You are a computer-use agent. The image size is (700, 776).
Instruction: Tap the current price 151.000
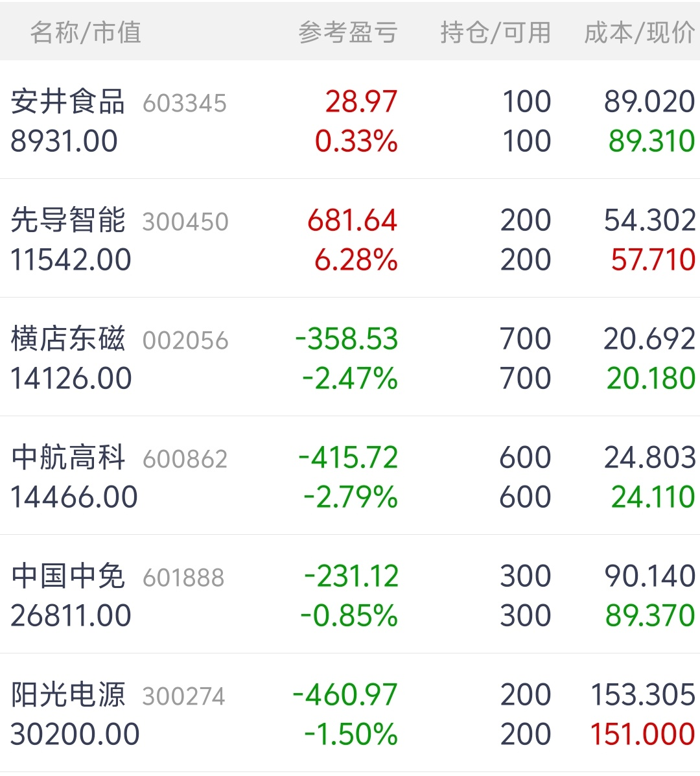coord(642,735)
